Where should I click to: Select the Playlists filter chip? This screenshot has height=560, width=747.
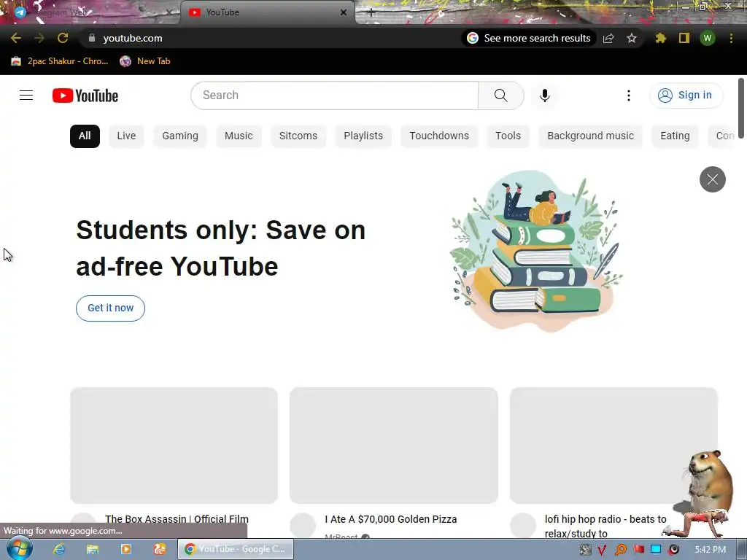click(x=363, y=136)
